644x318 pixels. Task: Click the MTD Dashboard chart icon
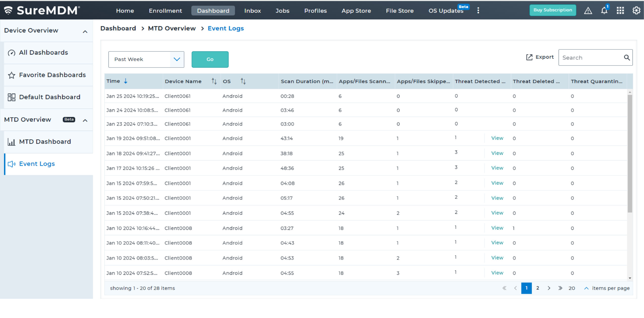(x=12, y=142)
